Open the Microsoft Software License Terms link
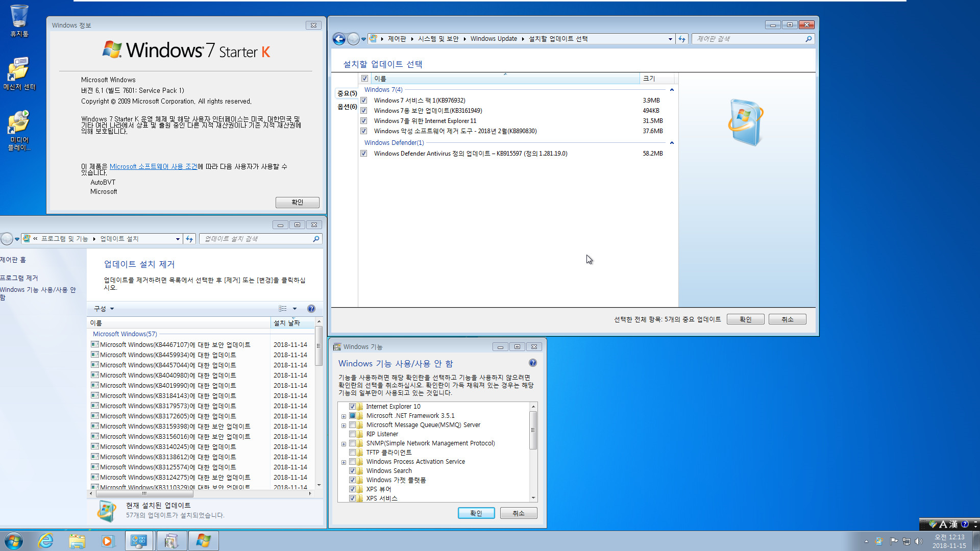 (153, 167)
